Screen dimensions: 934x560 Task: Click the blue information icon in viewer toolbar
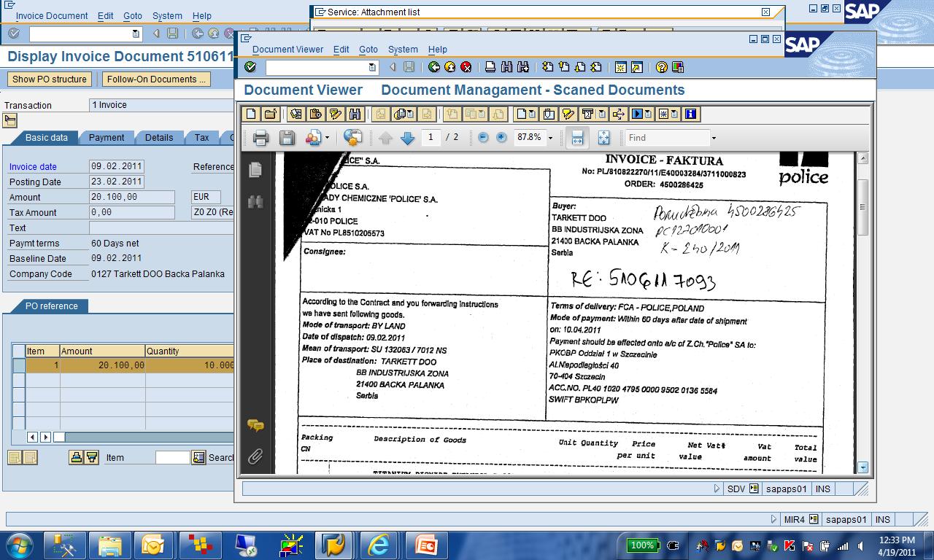691,114
